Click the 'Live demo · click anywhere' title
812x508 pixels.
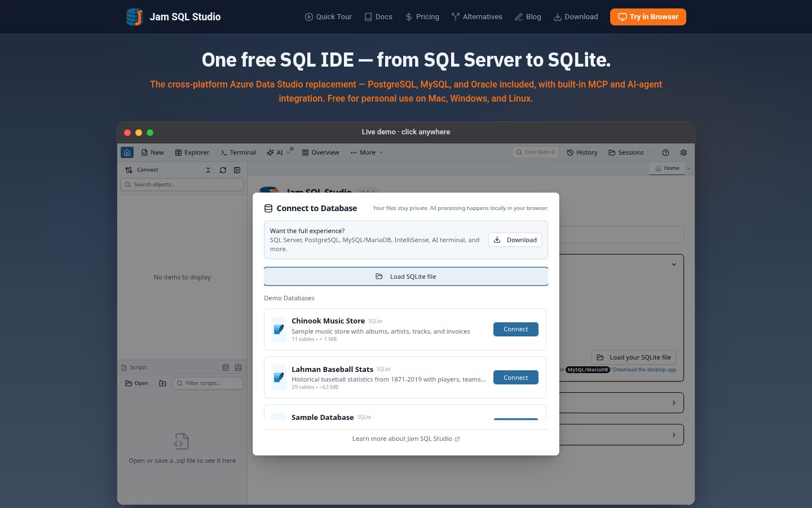click(x=406, y=132)
